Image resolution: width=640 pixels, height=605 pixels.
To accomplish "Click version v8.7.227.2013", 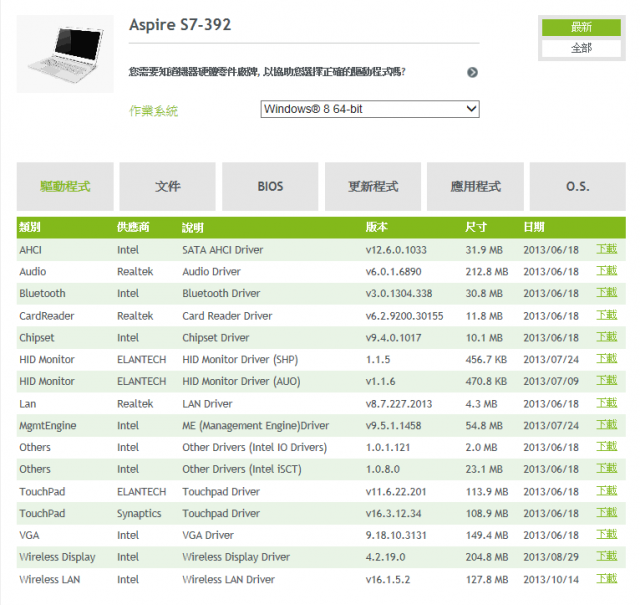I will [x=399, y=404].
